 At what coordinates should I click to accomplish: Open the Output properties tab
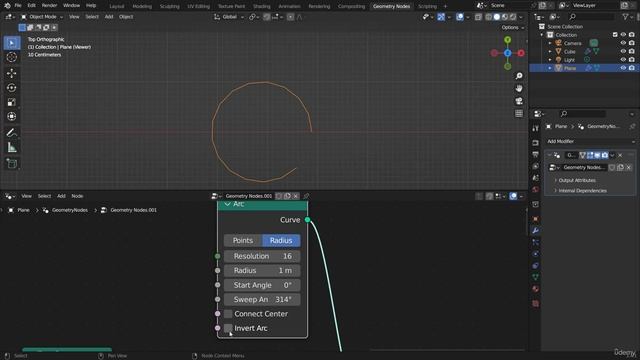[535, 154]
